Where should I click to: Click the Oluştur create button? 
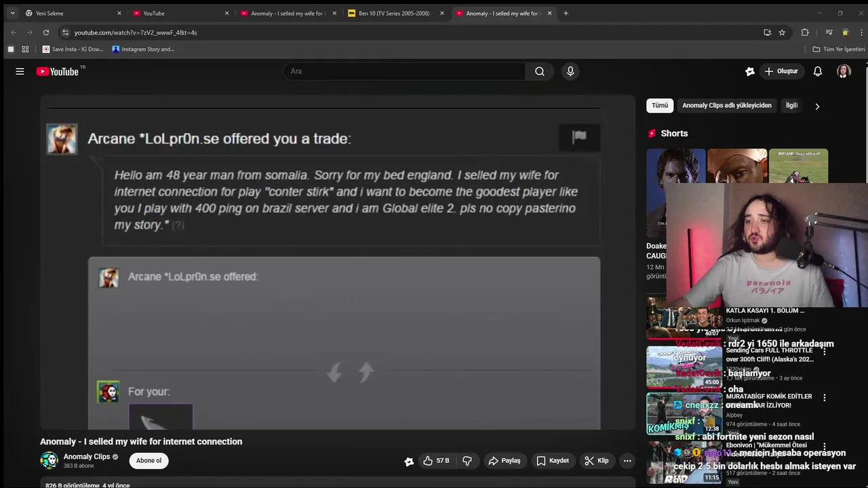tap(781, 71)
